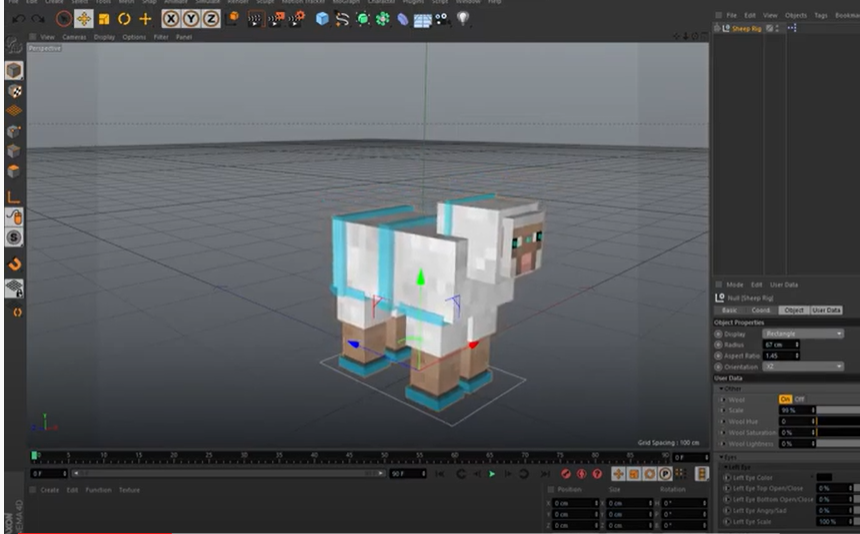Open viewport Cameras menu
The width and height of the screenshot is (860, 534).
pos(74,37)
